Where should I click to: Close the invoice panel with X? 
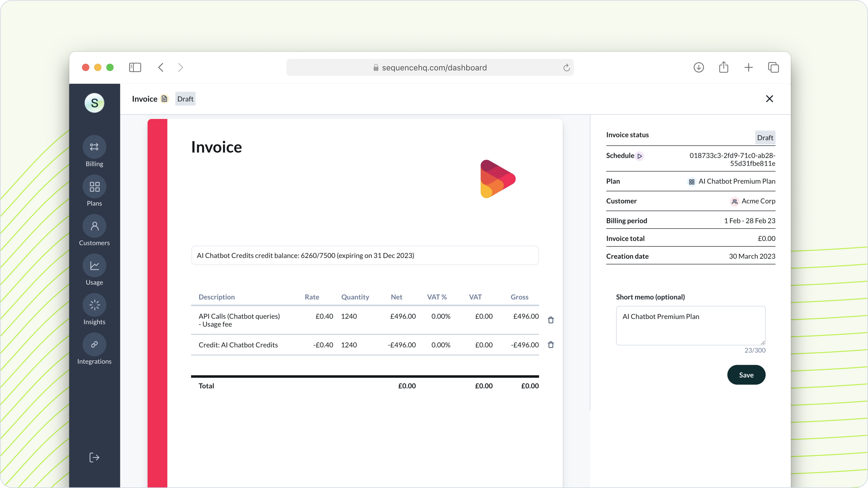coord(769,99)
